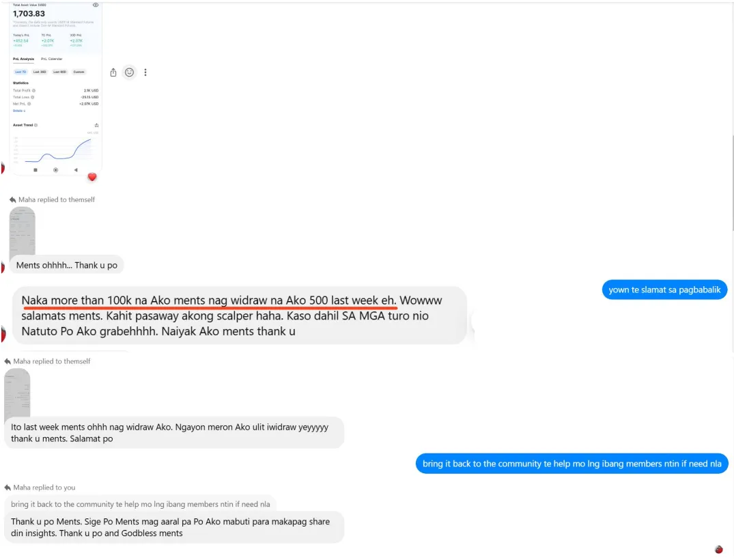734x560 pixels.
Task: Open the Custom range option
Action: pyautogui.click(x=79, y=72)
